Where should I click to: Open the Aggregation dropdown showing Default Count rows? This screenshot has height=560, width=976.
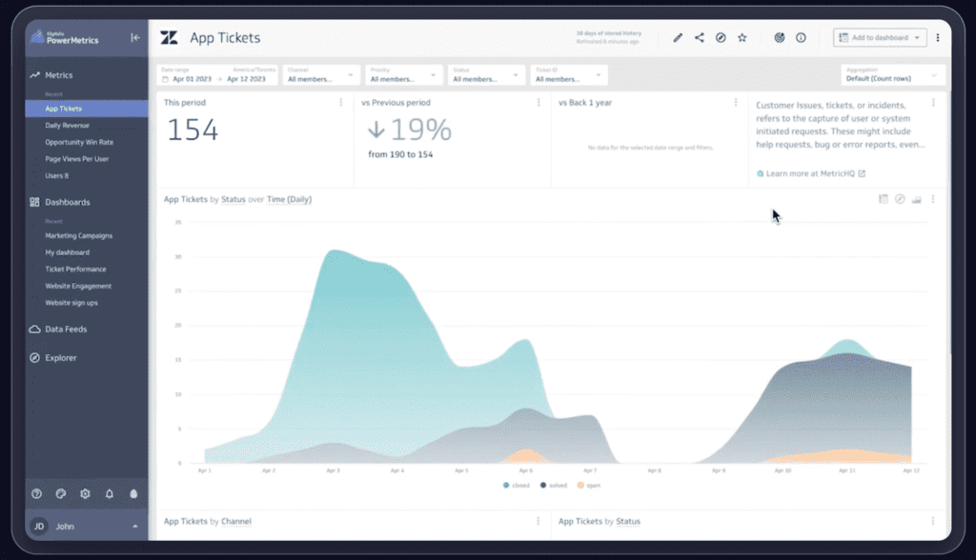click(x=892, y=77)
